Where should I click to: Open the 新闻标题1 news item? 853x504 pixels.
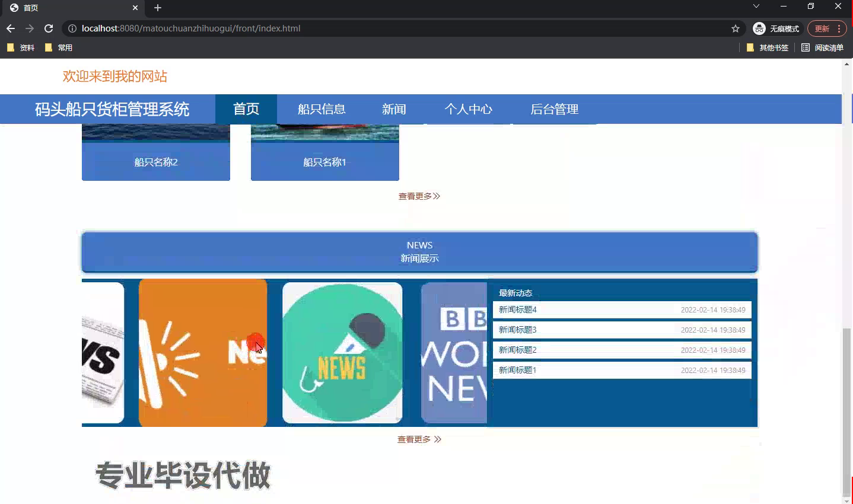click(x=622, y=370)
